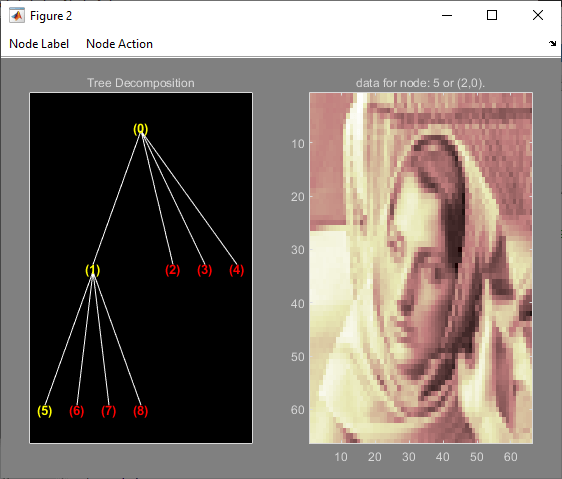Open the Node Action menu

coord(119,44)
